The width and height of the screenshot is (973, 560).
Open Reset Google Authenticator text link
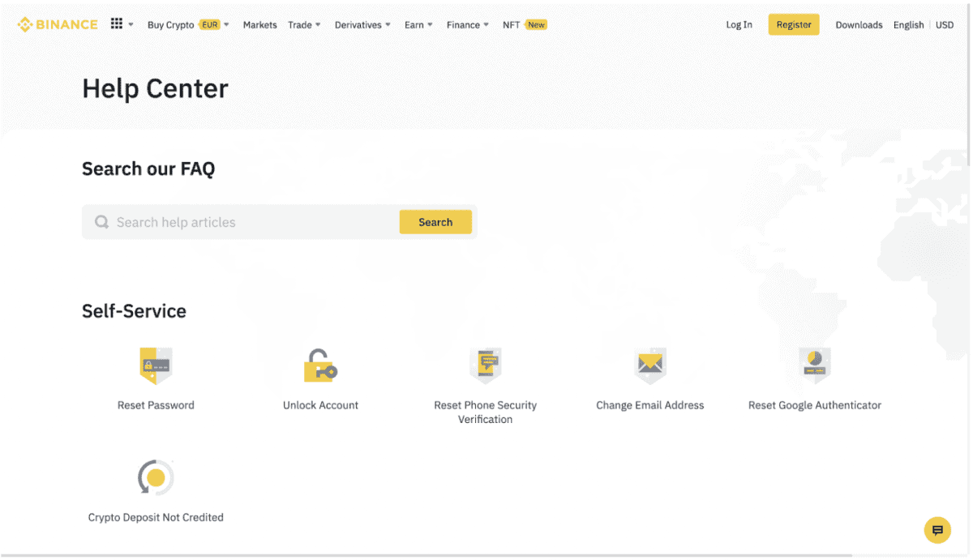815,405
